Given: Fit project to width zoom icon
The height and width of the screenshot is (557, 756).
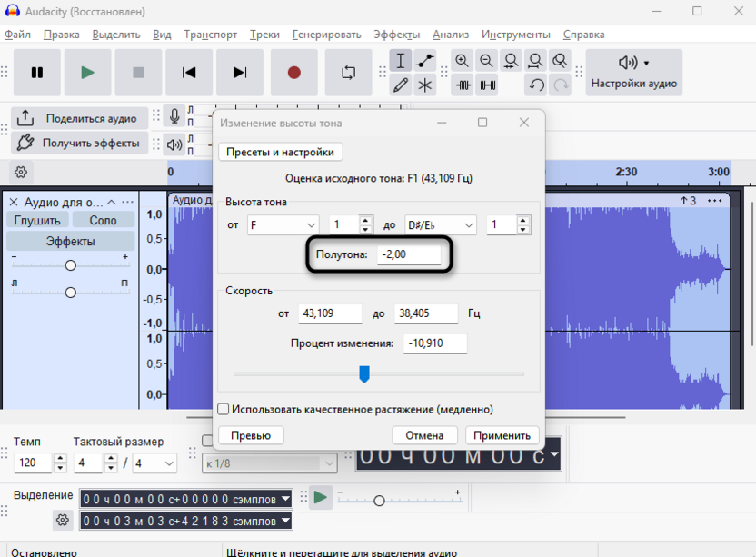Looking at the screenshot, I should (x=535, y=61).
